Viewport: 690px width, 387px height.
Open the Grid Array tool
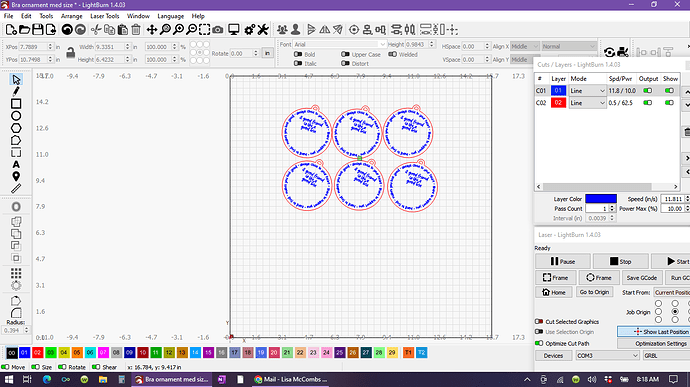16,273
